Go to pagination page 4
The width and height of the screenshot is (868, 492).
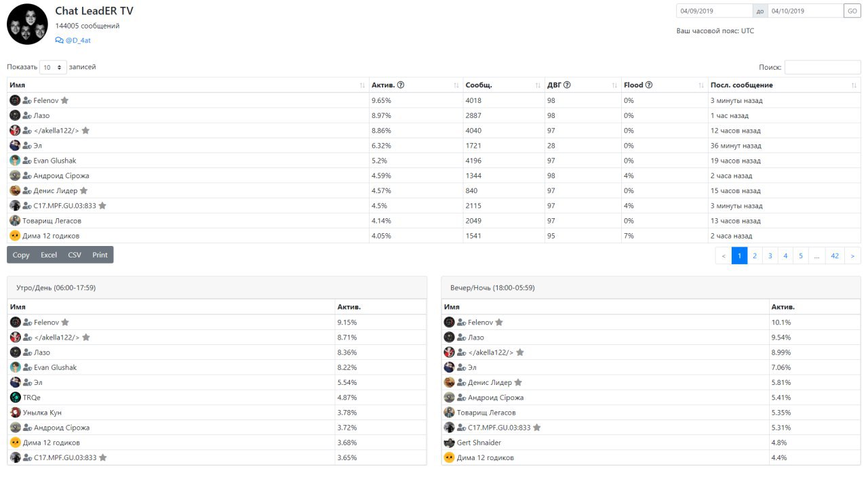click(x=786, y=255)
